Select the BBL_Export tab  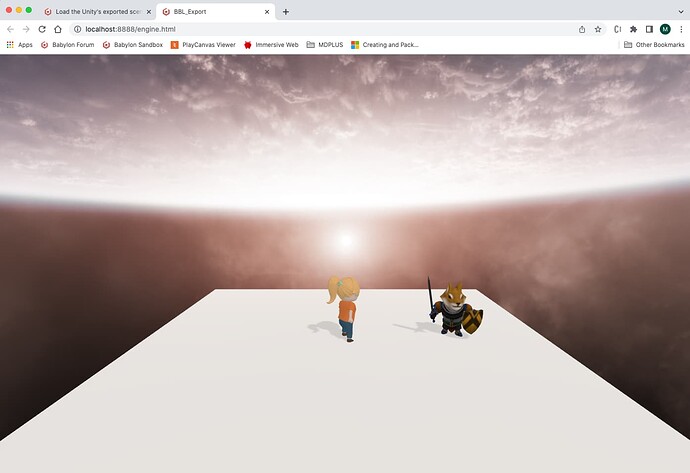(x=216, y=12)
